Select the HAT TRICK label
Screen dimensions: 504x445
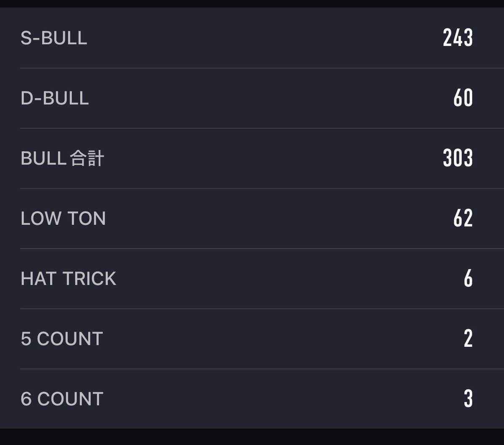click(x=68, y=279)
